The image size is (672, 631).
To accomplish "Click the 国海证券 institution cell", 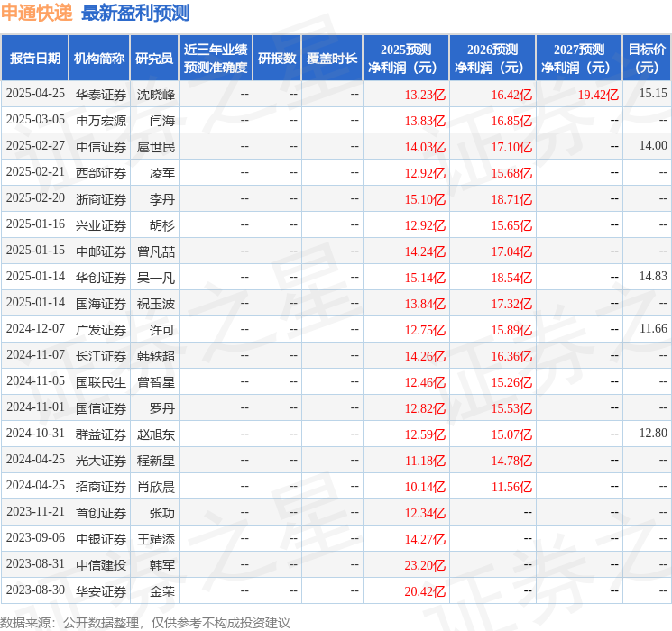I will point(101,303).
